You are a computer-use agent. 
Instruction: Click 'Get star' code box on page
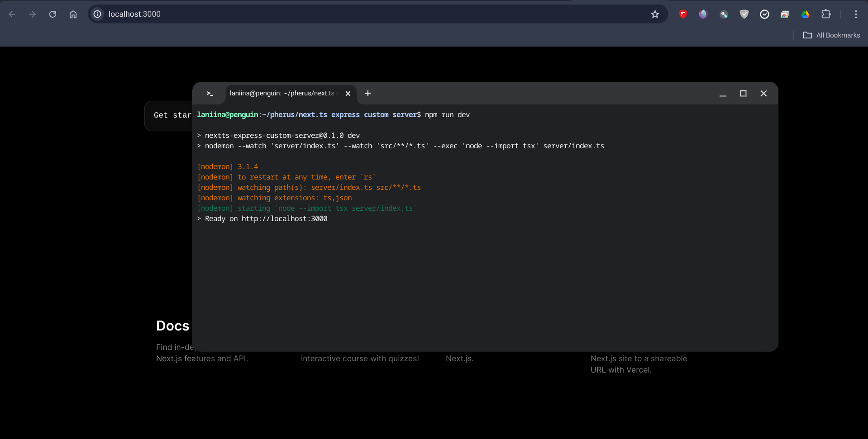click(168, 116)
